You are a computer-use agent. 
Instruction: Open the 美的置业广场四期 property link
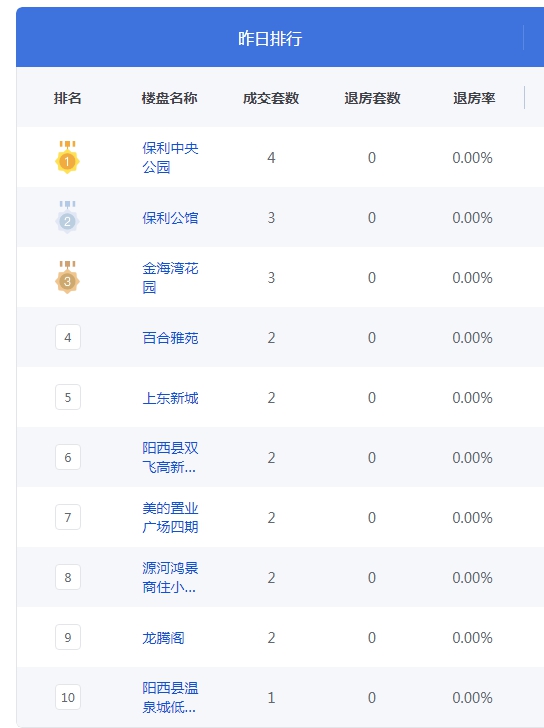click(170, 517)
